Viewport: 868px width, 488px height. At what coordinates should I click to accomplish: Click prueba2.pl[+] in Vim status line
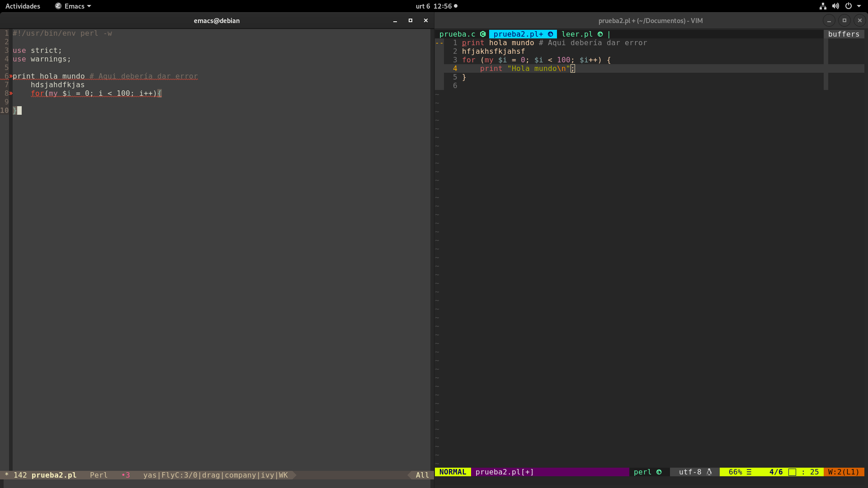pyautogui.click(x=505, y=472)
